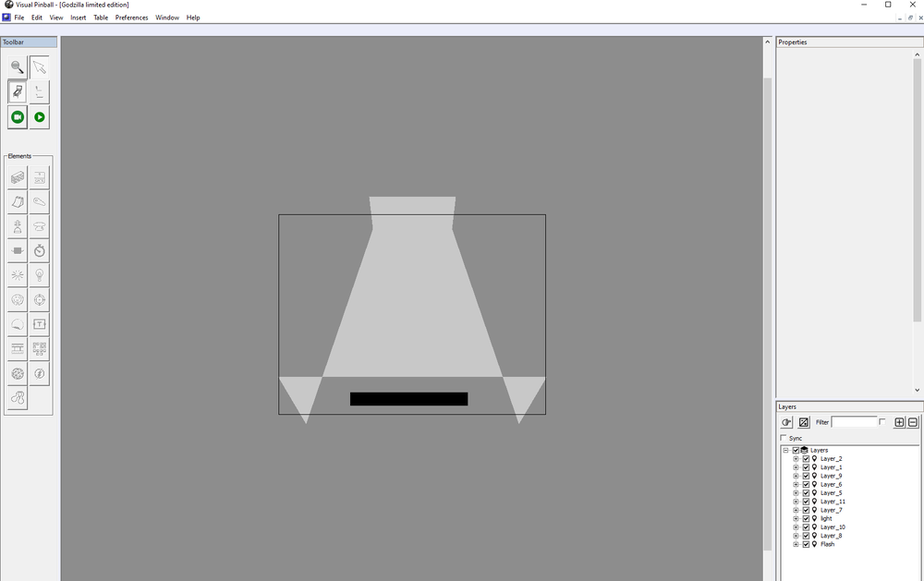Image resolution: width=924 pixels, height=581 pixels.
Task: Collapse all layers with minus button
Action: click(x=913, y=422)
